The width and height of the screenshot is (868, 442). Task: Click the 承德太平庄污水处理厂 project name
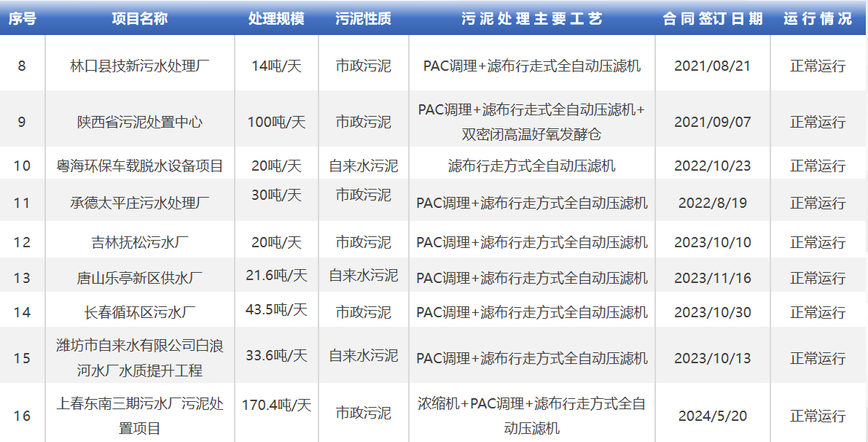[x=139, y=203]
